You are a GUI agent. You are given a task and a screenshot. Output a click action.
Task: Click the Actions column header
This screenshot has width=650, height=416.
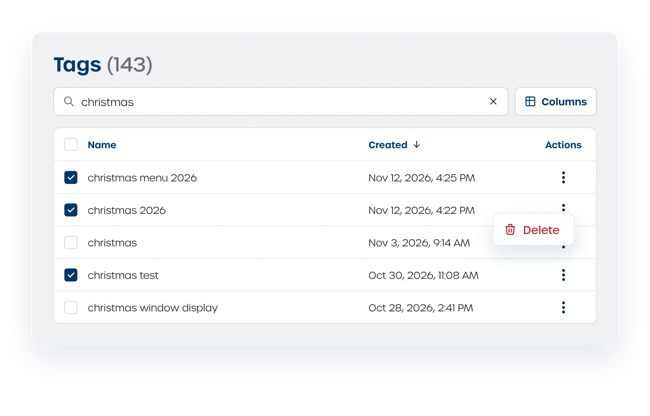pos(563,145)
